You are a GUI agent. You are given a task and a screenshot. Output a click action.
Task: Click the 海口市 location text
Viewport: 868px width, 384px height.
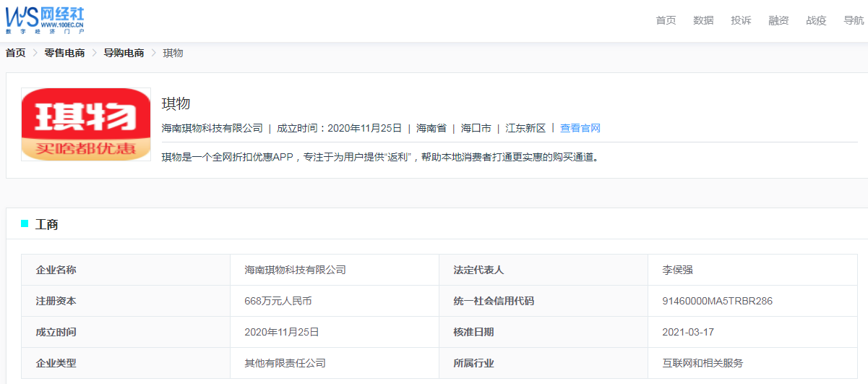476,128
